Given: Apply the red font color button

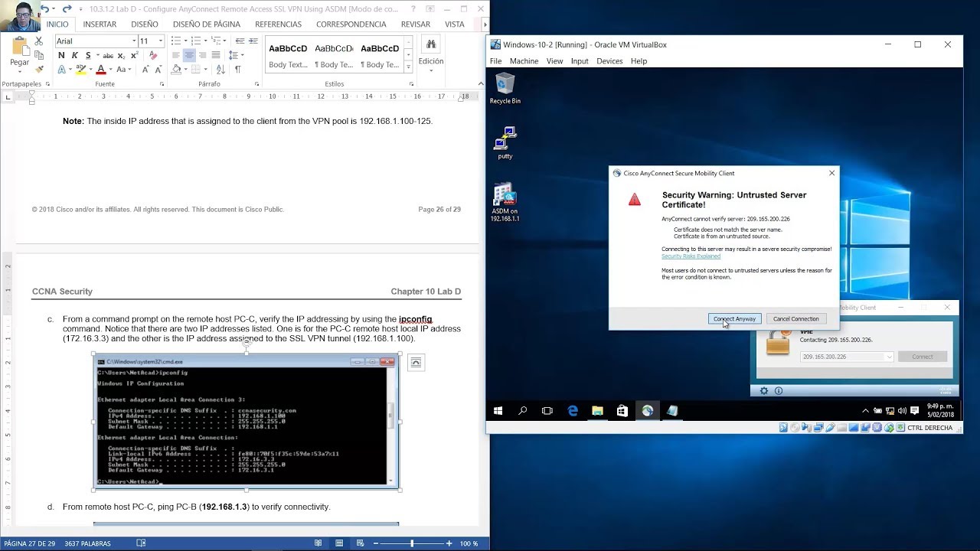Looking at the screenshot, I should (100, 70).
